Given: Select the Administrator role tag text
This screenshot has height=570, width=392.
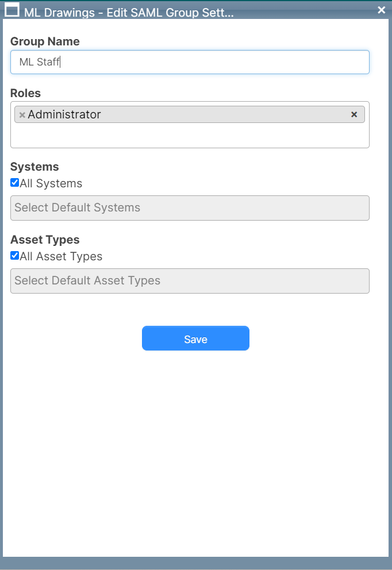Looking at the screenshot, I should click(64, 115).
